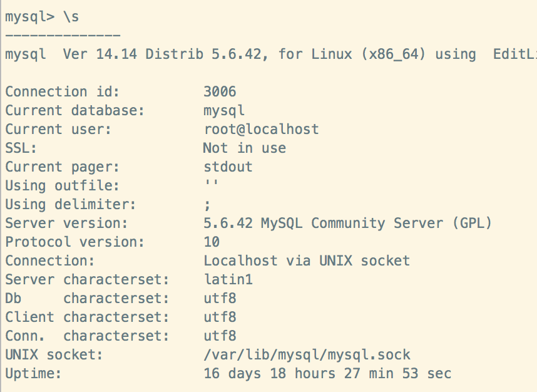Image resolution: width=537 pixels, height=392 pixels.
Task: Click the Server characterset value latin1
Action: 228,279
